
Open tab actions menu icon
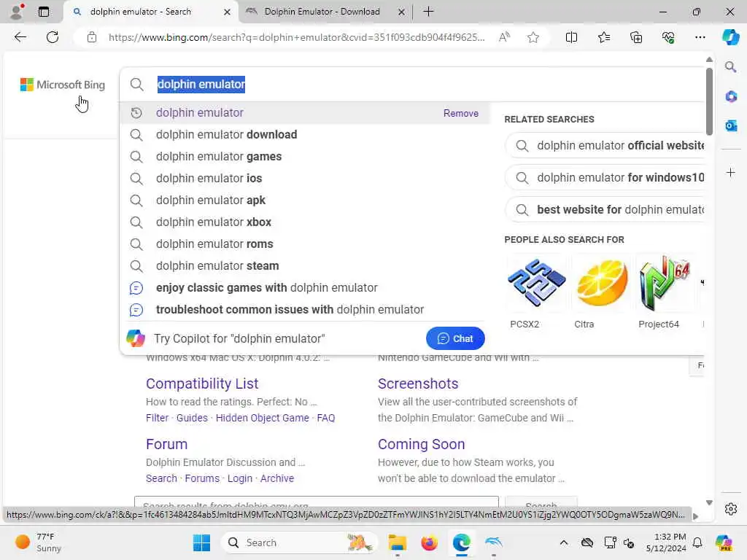43,12
